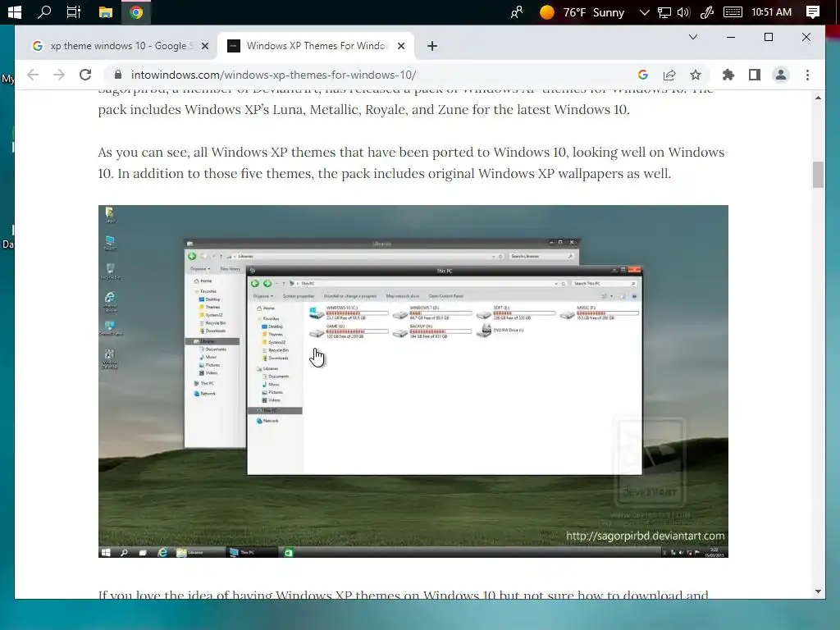The width and height of the screenshot is (840, 630).
Task: Toggle the Chrome side panel icon
Action: point(755,75)
